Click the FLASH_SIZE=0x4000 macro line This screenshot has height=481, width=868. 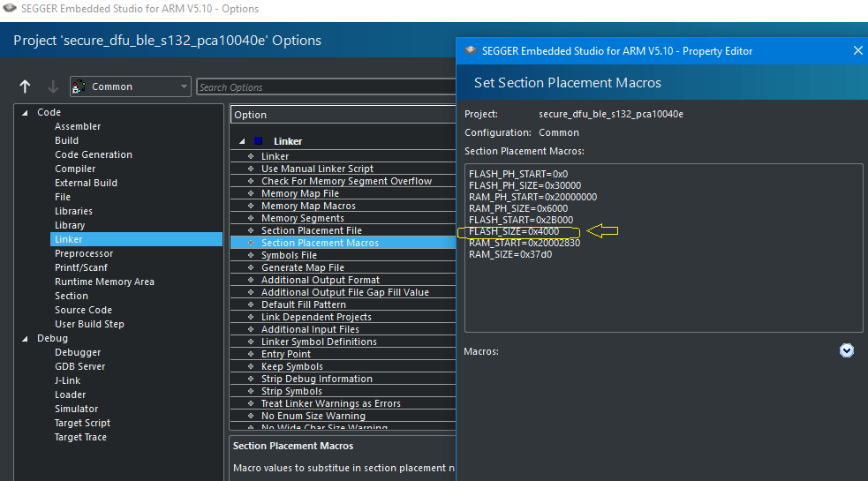(514, 231)
